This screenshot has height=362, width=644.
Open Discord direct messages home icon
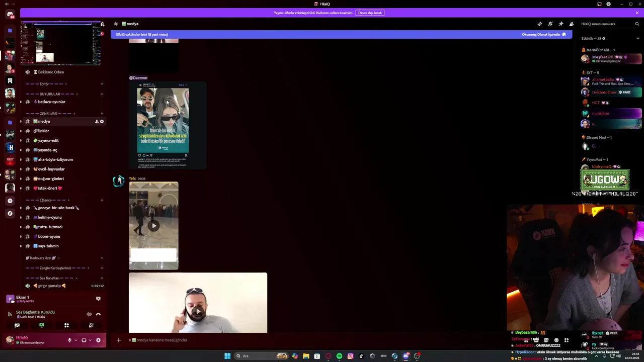tap(10, 14)
